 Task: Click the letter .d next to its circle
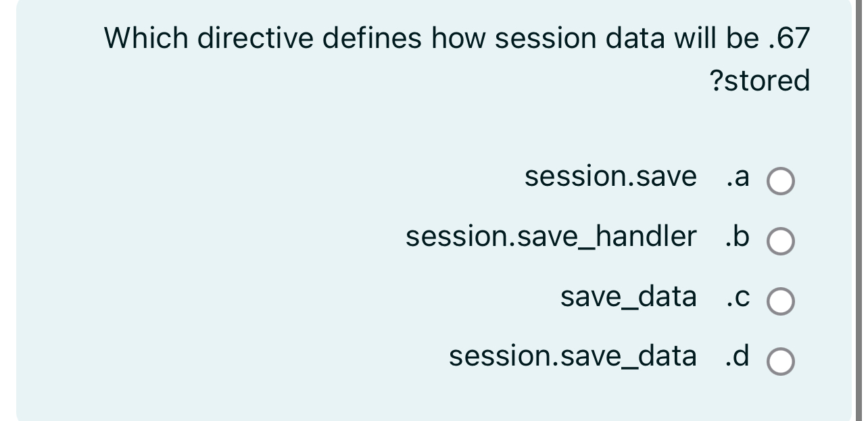(x=738, y=357)
